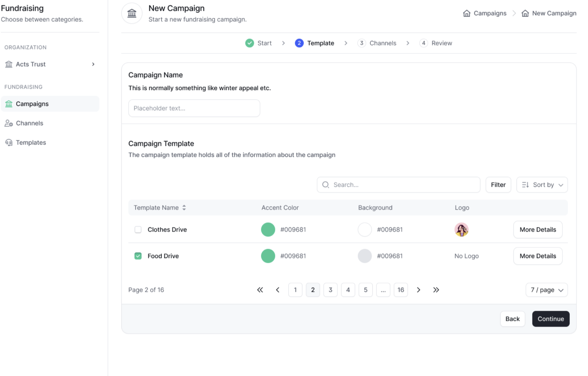This screenshot has height=376, width=588.
Task: Select the Channels step in the progress bar
Action: tap(377, 43)
